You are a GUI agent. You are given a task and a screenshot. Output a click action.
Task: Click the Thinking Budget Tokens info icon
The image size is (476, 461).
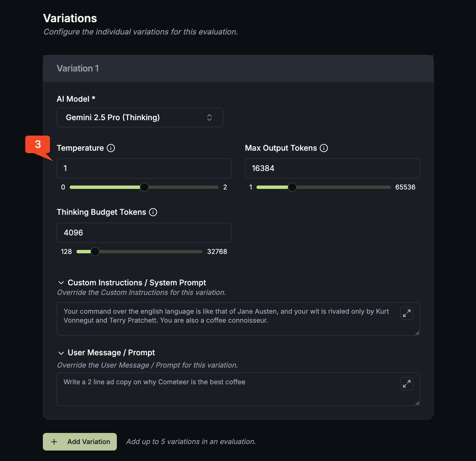click(x=153, y=212)
